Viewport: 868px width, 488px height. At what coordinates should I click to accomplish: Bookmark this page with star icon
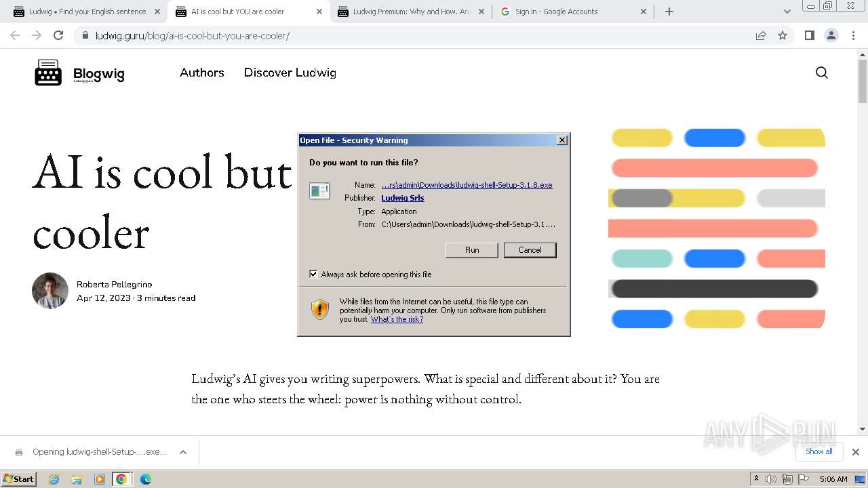click(x=783, y=35)
